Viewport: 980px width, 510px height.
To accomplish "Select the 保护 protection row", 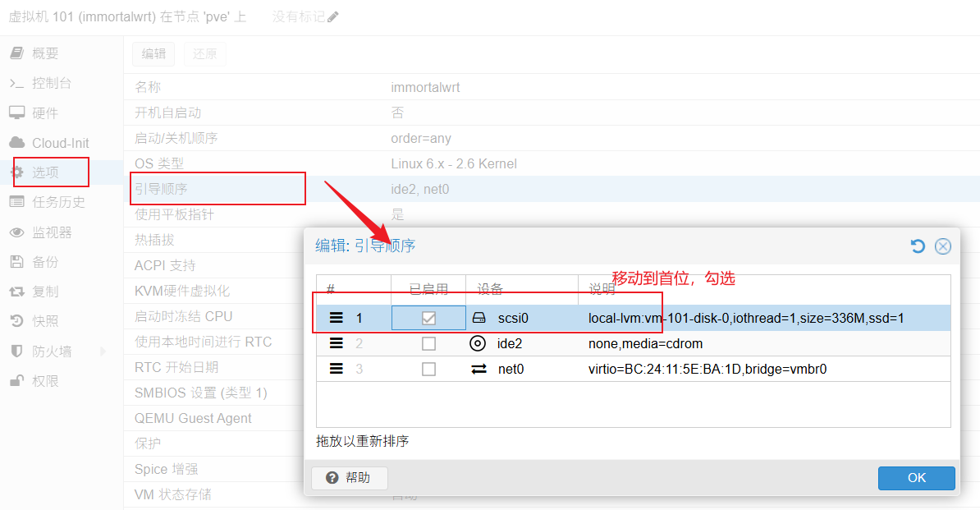I will coord(213,443).
